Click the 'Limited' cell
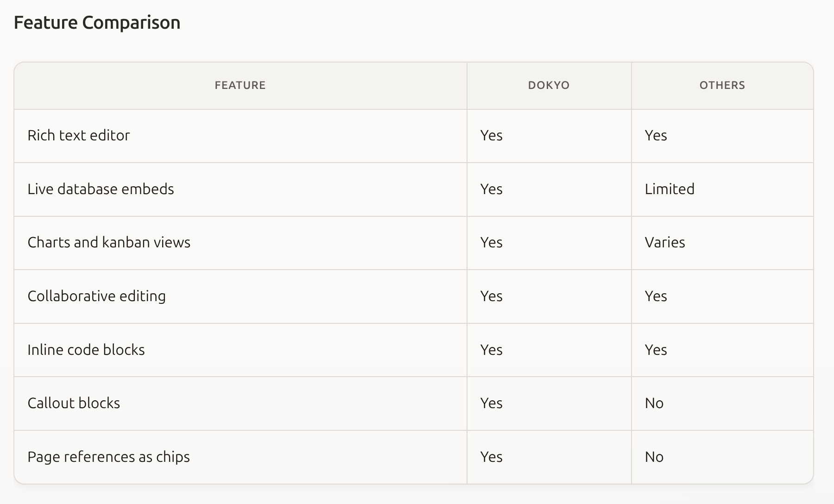834x504 pixels. [722, 189]
